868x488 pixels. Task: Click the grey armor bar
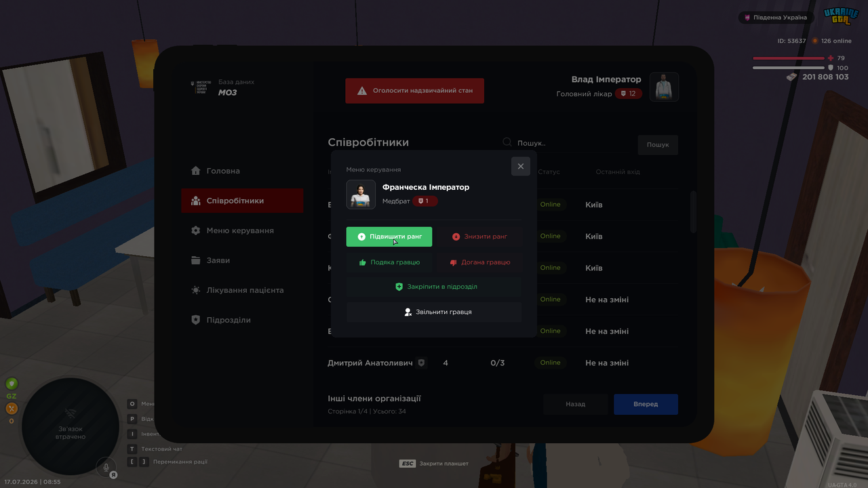point(789,68)
